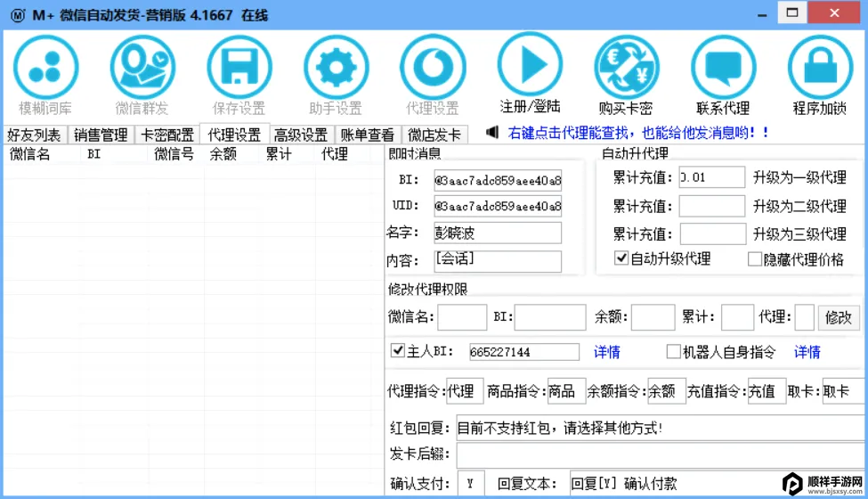
Task: Click 累计 field in 修改代理权限
Action: 737,317
